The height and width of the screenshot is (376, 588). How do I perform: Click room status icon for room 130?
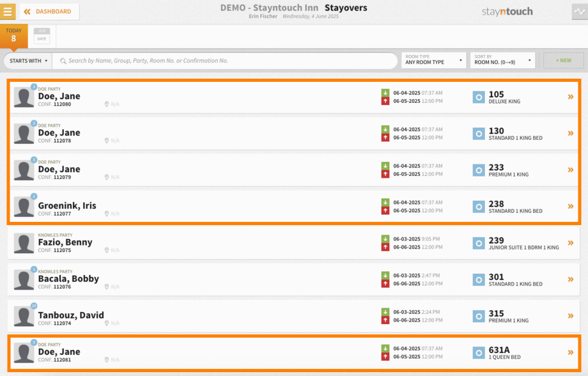(x=479, y=134)
